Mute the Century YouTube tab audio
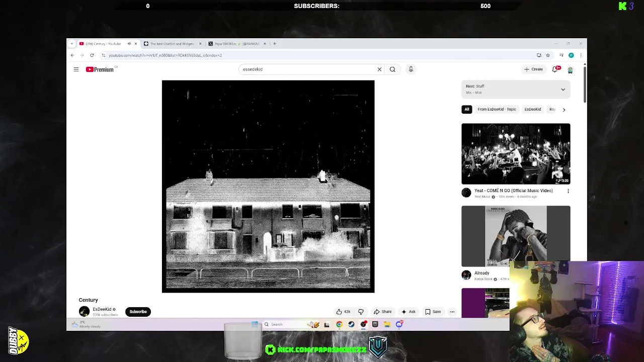This screenshot has height=362, width=644. click(x=129, y=44)
